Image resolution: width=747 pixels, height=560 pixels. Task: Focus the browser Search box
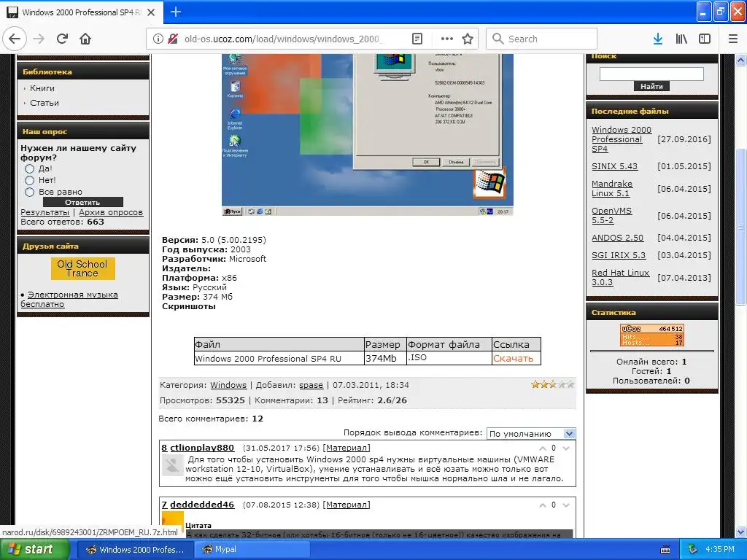coord(541,39)
